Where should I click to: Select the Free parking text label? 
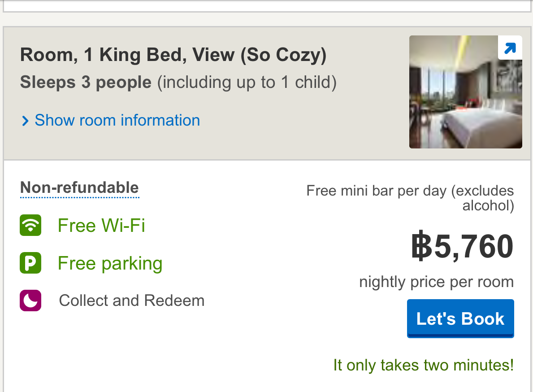tap(110, 263)
